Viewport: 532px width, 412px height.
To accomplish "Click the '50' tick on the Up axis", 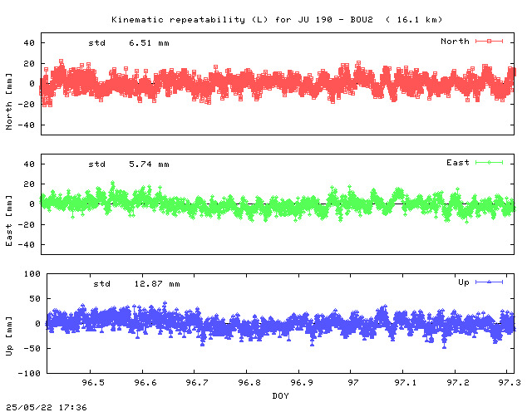I will tap(35, 299).
